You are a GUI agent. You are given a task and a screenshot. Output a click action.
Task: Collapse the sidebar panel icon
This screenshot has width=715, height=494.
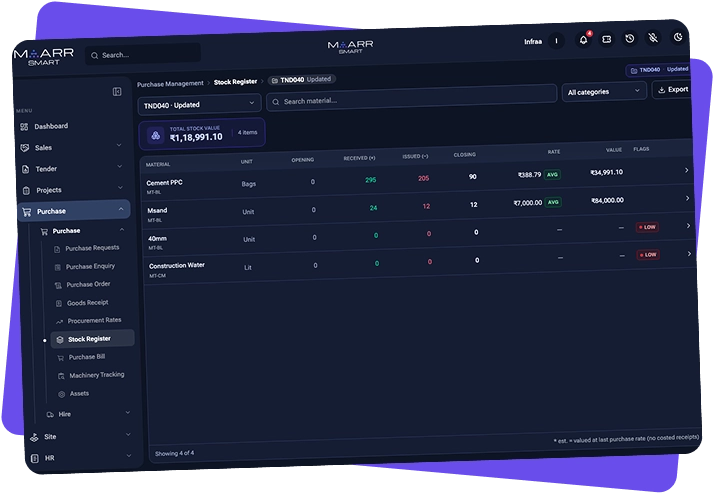117,92
